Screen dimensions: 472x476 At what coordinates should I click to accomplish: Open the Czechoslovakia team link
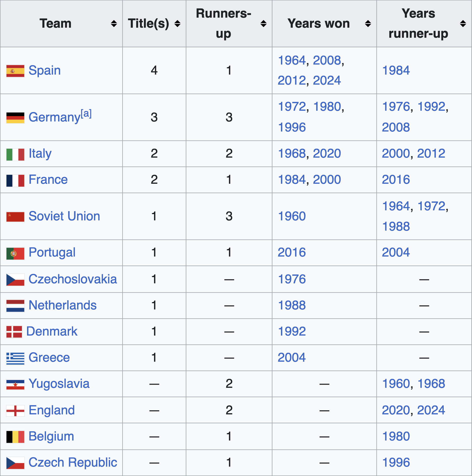click(x=73, y=279)
